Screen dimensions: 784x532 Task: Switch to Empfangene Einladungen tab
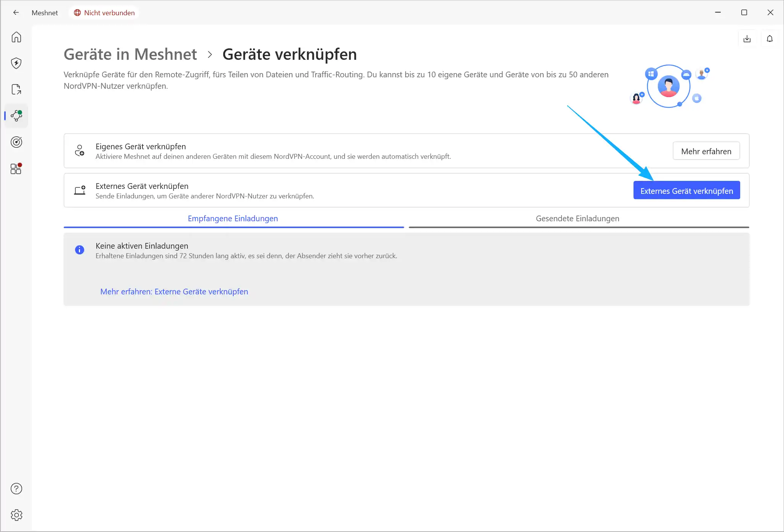click(x=233, y=219)
